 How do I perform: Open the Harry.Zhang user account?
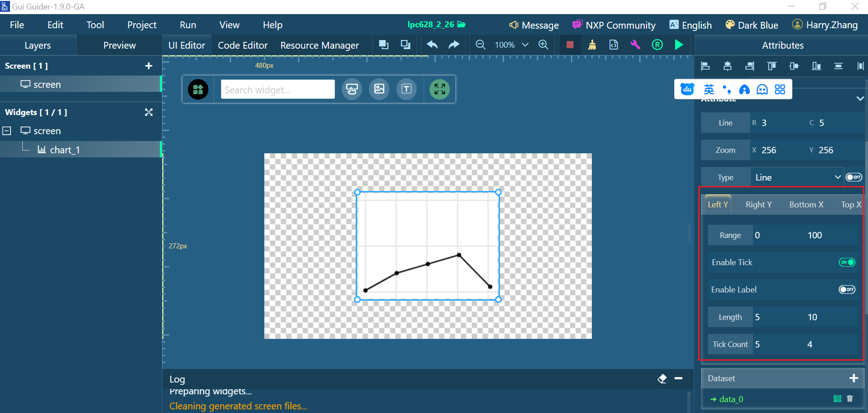click(x=825, y=25)
